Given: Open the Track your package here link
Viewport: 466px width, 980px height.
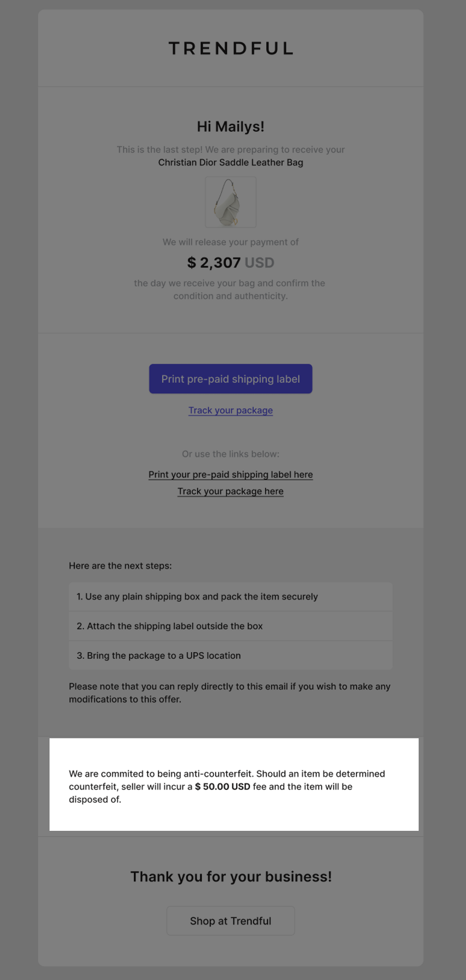Looking at the screenshot, I should coord(231,492).
